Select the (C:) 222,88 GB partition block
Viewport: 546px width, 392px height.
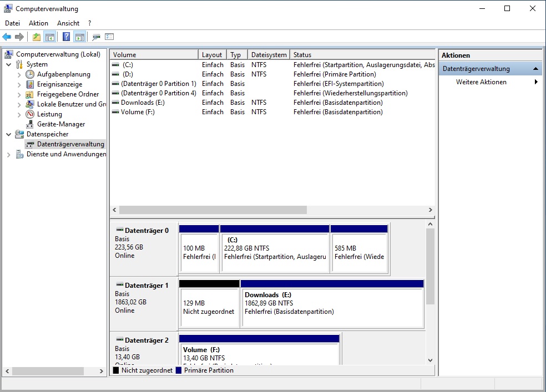point(275,249)
